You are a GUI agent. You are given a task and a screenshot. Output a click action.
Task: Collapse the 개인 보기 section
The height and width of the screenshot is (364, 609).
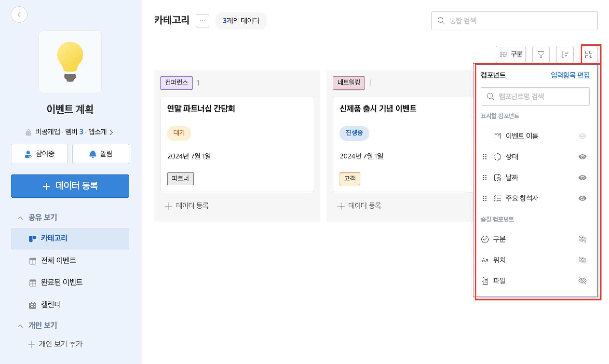tap(20, 326)
